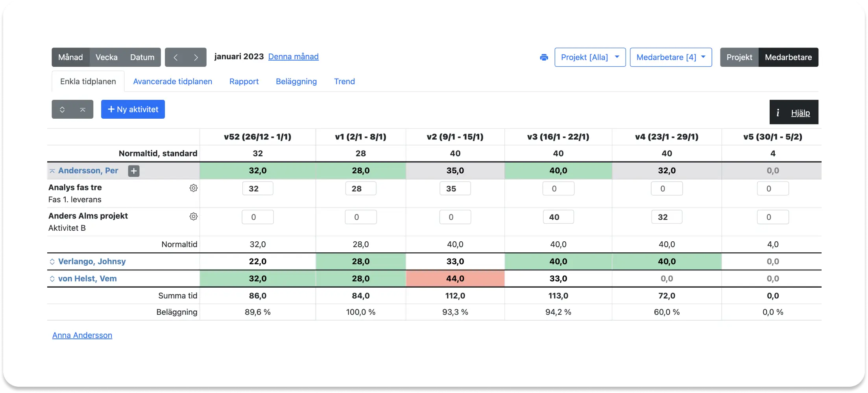Click the expand all rows icon
This screenshot has height=393, width=868.
click(x=62, y=110)
